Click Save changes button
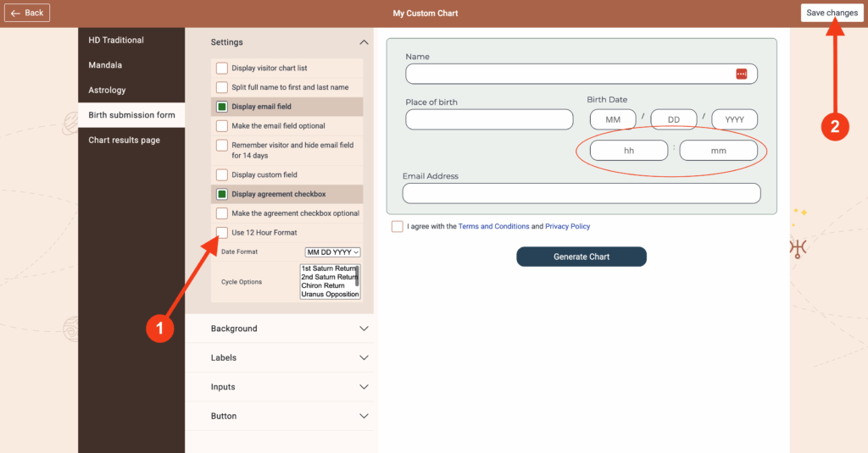 pyautogui.click(x=832, y=13)
